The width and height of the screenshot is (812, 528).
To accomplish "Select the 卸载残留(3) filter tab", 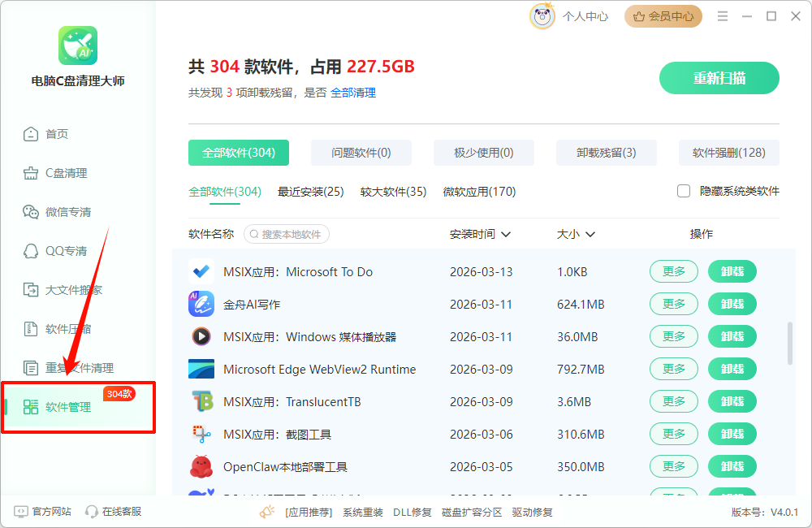I will (606, 152).
